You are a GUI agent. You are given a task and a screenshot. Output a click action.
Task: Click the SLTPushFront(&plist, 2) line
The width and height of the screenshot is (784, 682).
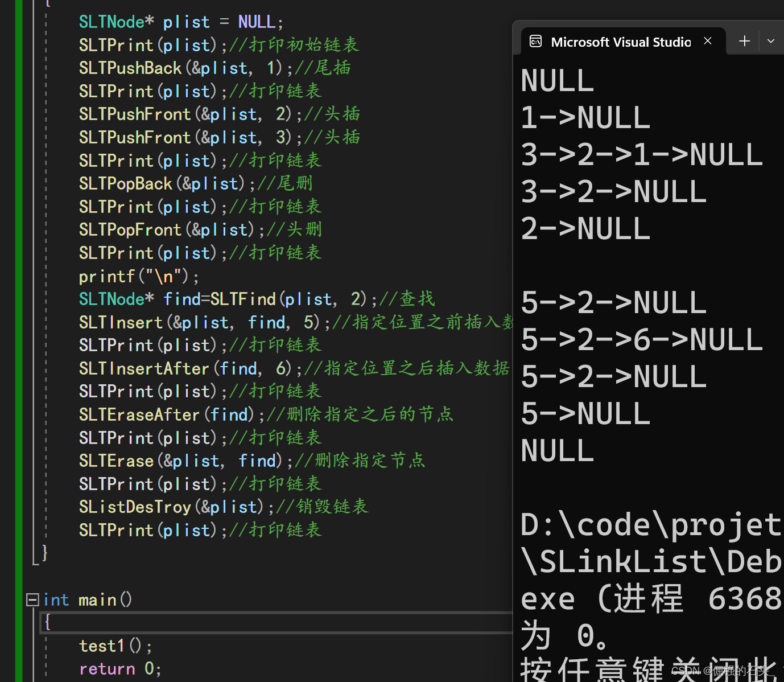(x=219, y=114)
